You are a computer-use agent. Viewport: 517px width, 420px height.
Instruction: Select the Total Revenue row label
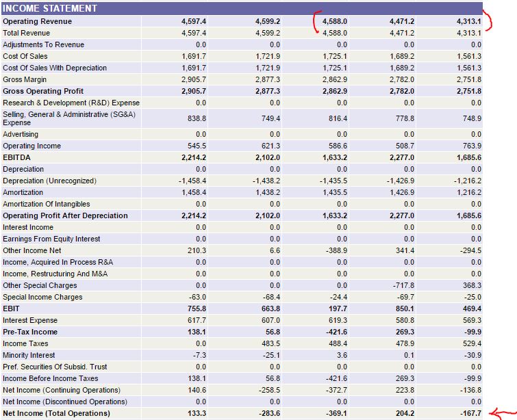point(27,33)
